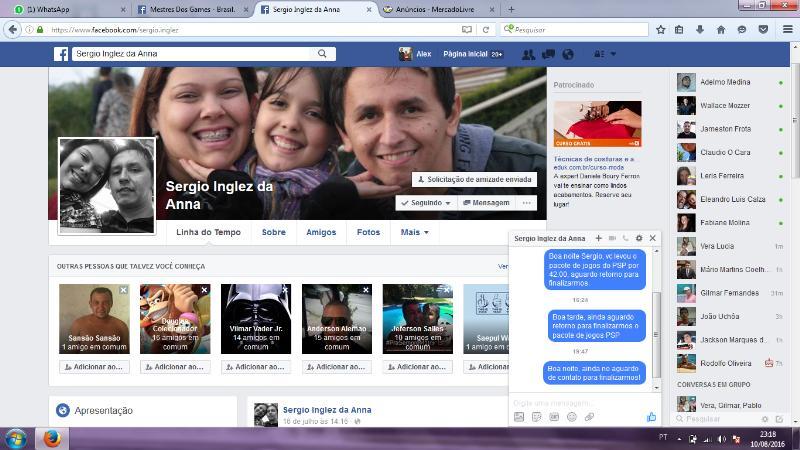Dismiss the Sansão Sansão friend suggestion
The height and width of the screenshot is (450, 800).
[x=123, y=290]
